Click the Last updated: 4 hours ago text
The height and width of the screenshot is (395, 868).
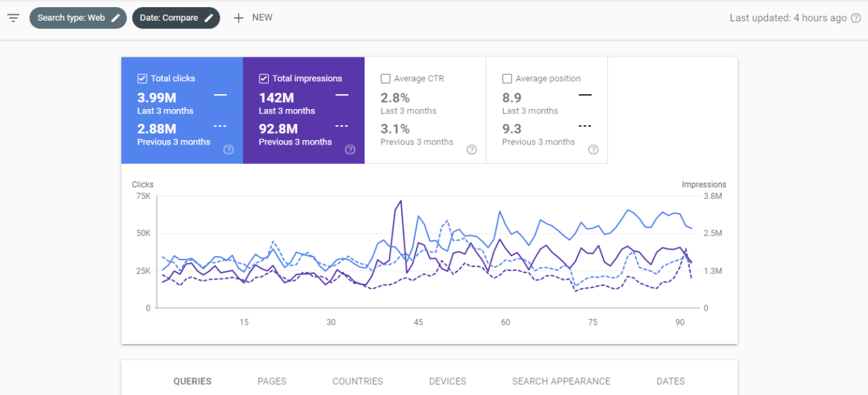pos(788,18)
